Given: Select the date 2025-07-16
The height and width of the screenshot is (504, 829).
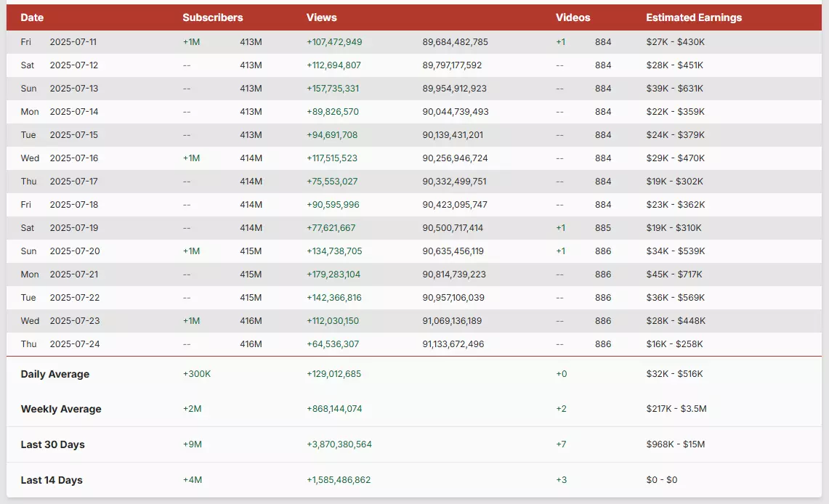Looking at the screenshot, I should point(74,158).
